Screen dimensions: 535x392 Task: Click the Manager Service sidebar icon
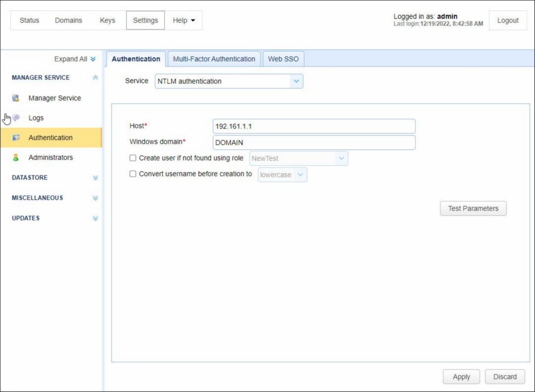coord(15,98)
